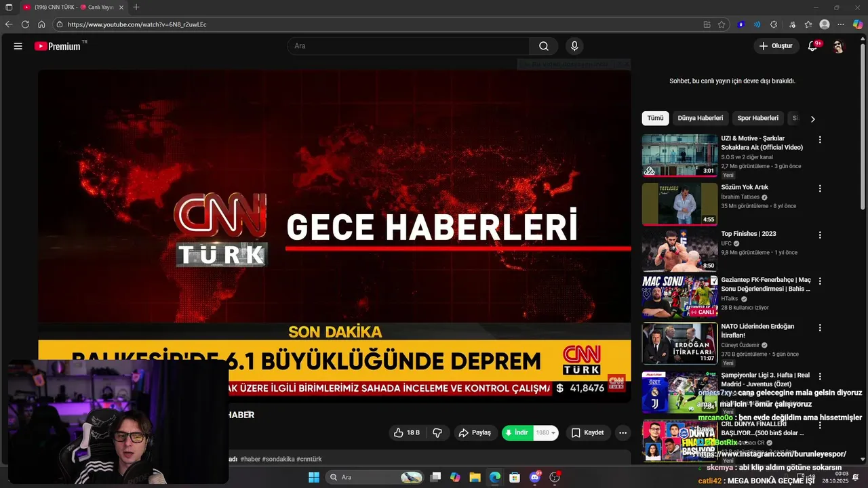Image resolution: width=868 pixels, height=488 pixels.
Task: Open the 1080 quality dropdown
Action: 546,432
